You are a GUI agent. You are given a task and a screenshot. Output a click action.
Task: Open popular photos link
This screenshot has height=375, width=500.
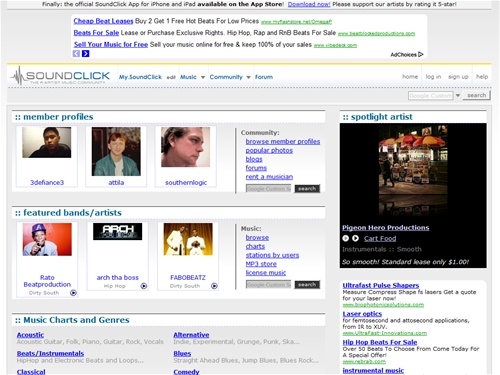(269, 150)
